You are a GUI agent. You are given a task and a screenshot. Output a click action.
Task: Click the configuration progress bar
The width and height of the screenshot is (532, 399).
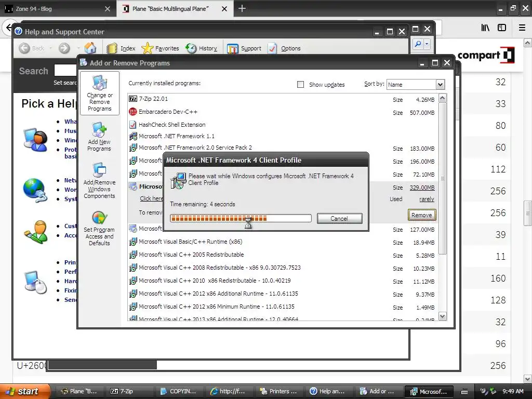(x=241, y=218)
